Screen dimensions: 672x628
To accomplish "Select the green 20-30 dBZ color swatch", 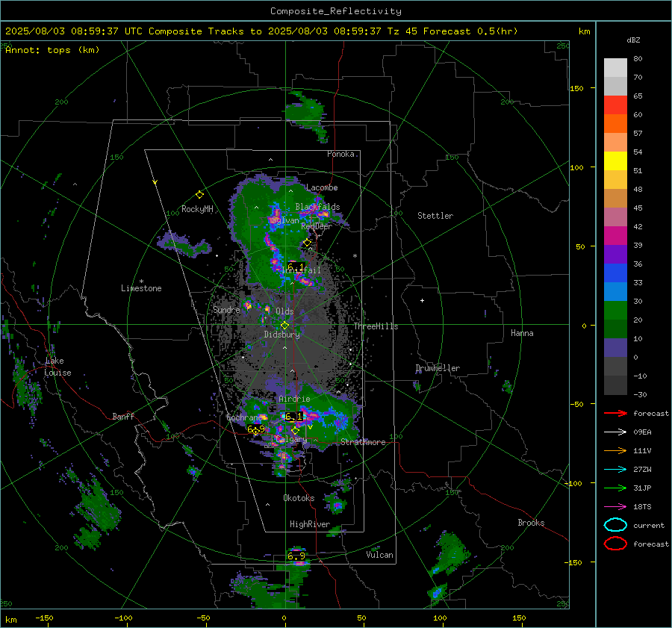I will [615, 310].
